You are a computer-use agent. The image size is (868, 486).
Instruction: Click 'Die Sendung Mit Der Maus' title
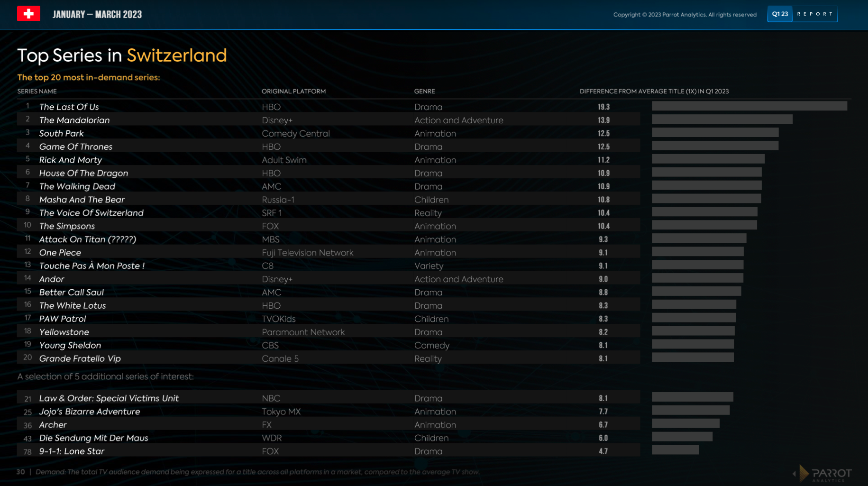pos(93,438)
